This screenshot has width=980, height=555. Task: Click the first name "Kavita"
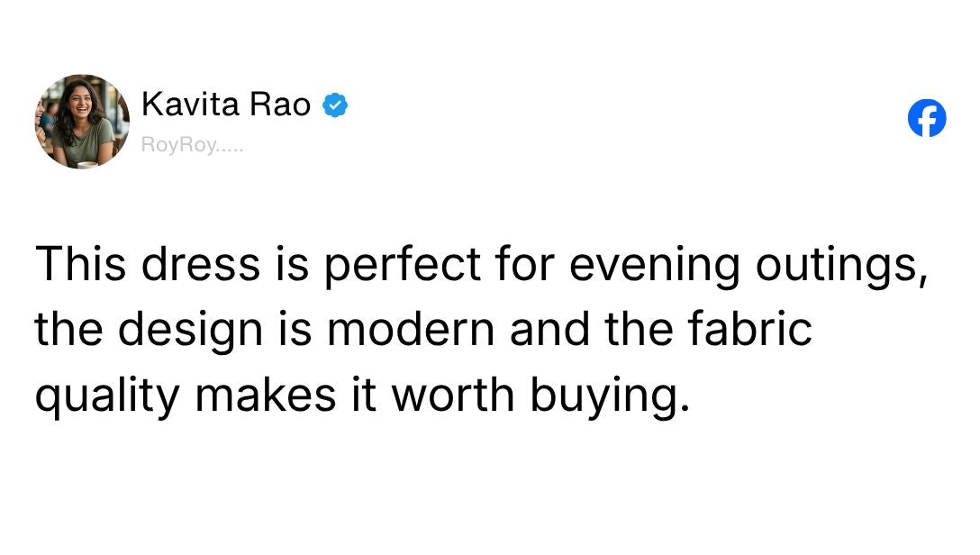pyautogui.click(x=189, y=105)
